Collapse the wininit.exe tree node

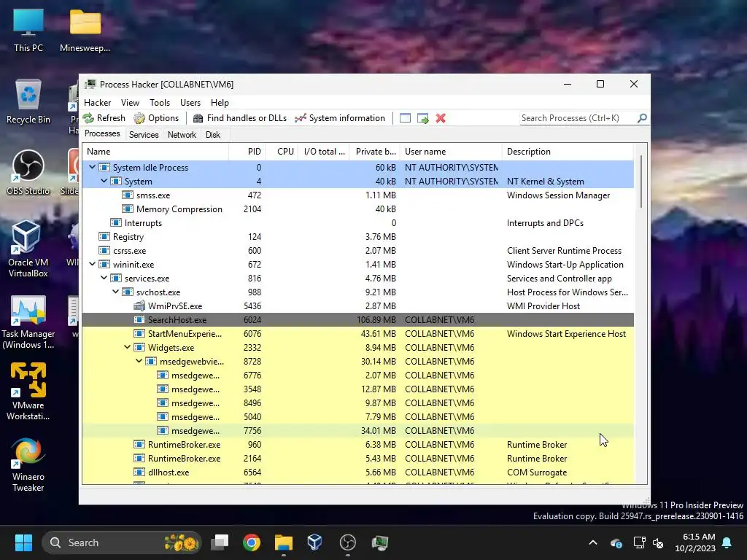pyautogui.click(x=93, y=264)
